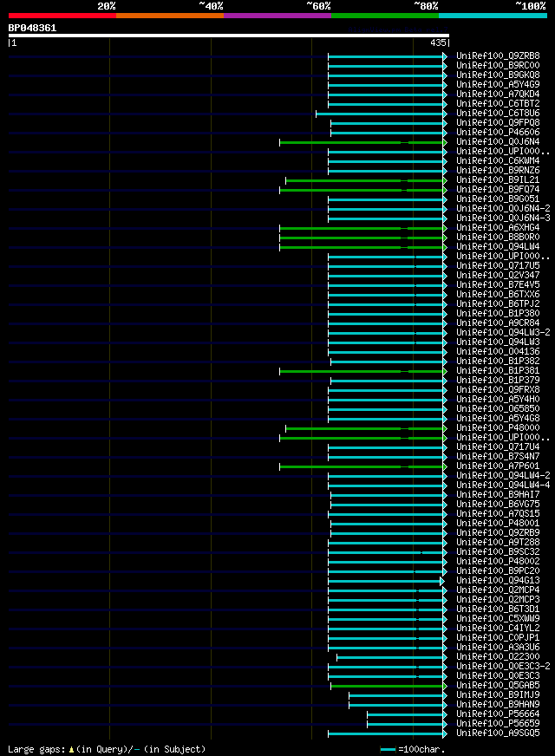Click the green alignment bar for UniRef100_Q5GAB5
Screen dimensions: 555x756
point(388,687)
